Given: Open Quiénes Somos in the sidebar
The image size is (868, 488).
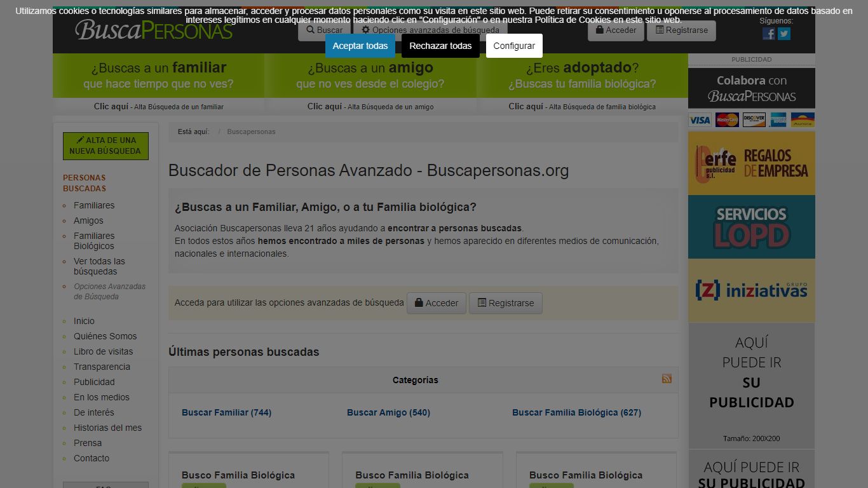Looking at the screenshot, I should click(105, 336).
